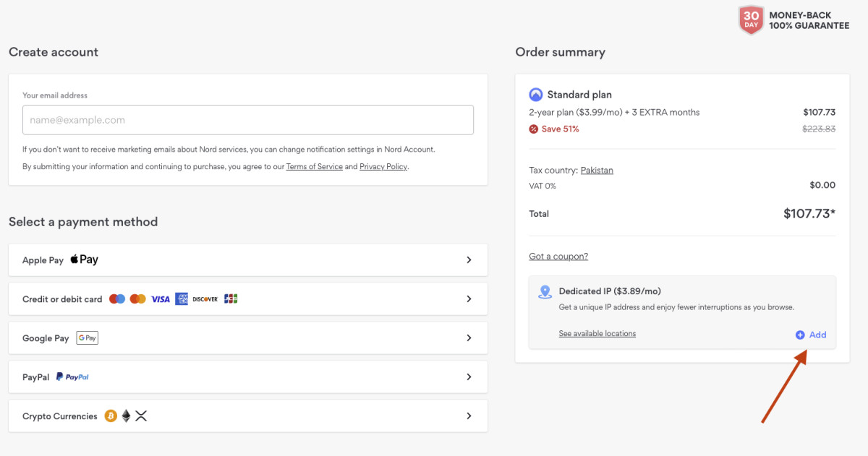Choose Credit or debit card option
This screenshot has height=456, width=868.
click(x=248, y=298)
